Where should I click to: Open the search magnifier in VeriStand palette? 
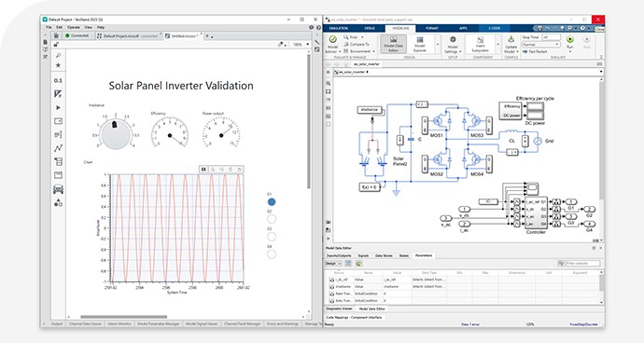tap(58, 55)
